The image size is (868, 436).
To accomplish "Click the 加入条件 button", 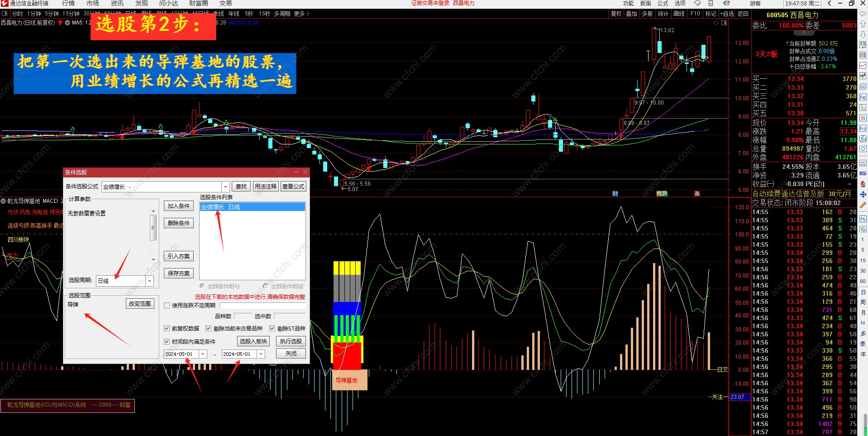I will click(179, 206).
